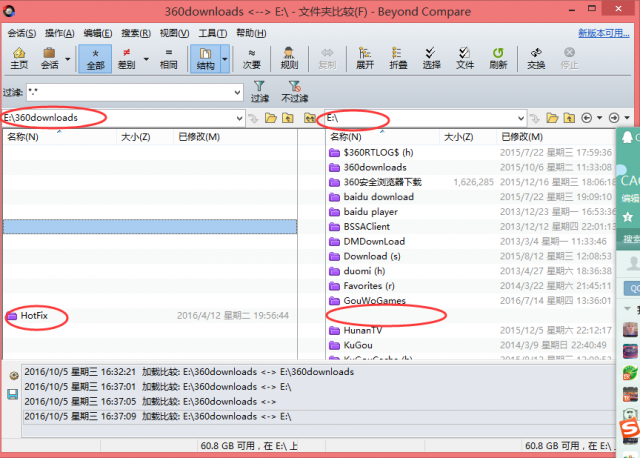The width and height of the screenshot is (640, 458).
Task: Click the log panel gear icon
Action: point(13,376)
